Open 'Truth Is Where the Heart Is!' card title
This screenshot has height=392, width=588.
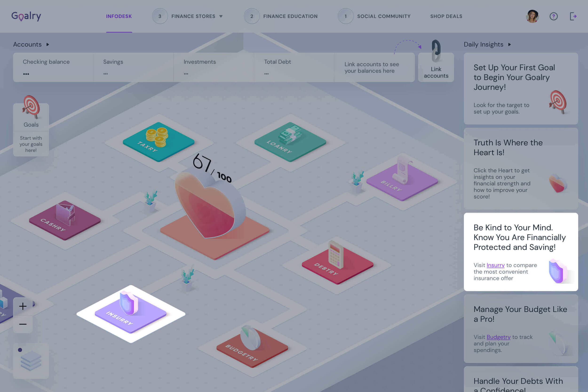(x=508, y=147)
